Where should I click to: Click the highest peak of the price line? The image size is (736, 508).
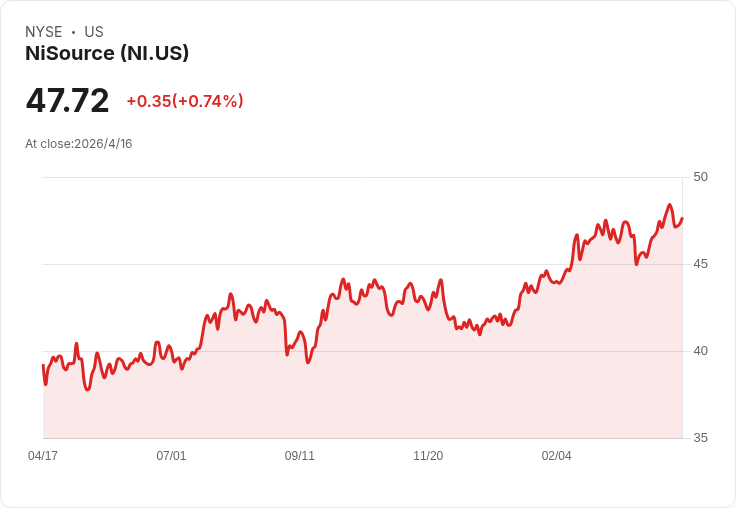[670, 205]
